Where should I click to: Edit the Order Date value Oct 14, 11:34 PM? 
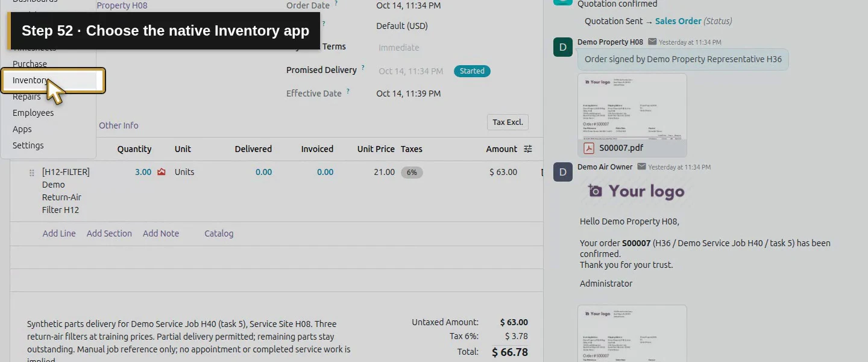tap(409, 5)
